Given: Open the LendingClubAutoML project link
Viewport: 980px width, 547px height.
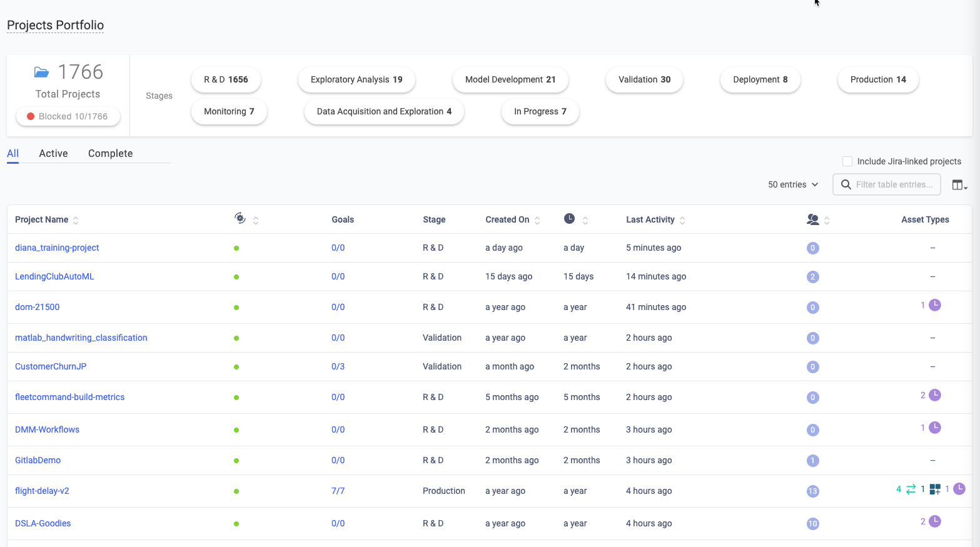Looking at the screenshot, I should (54, 276).
